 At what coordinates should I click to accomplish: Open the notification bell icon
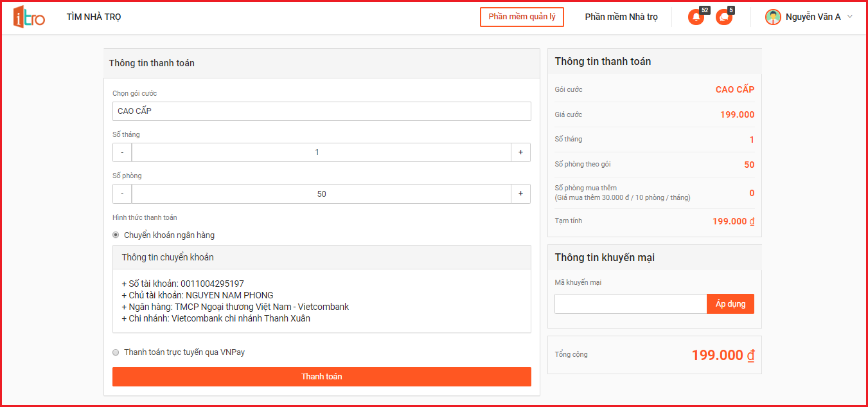[x=696, y=17]
